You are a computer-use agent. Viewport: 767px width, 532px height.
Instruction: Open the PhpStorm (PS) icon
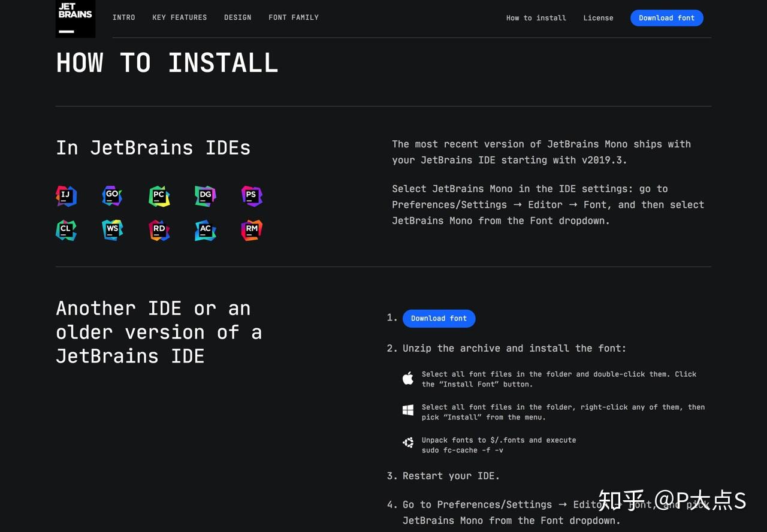(x=252, y=196)
